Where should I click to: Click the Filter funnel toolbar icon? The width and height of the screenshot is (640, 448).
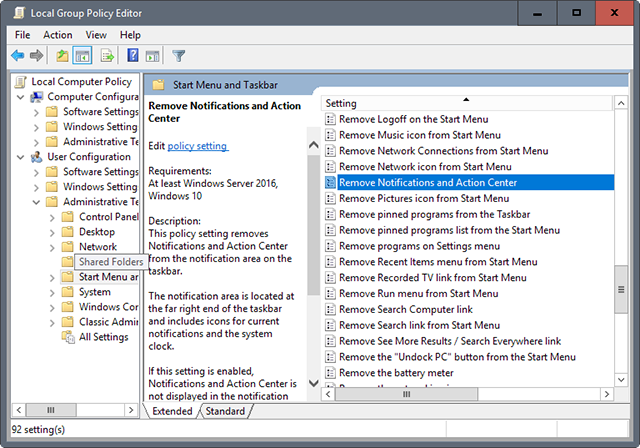tap(179, 56)
